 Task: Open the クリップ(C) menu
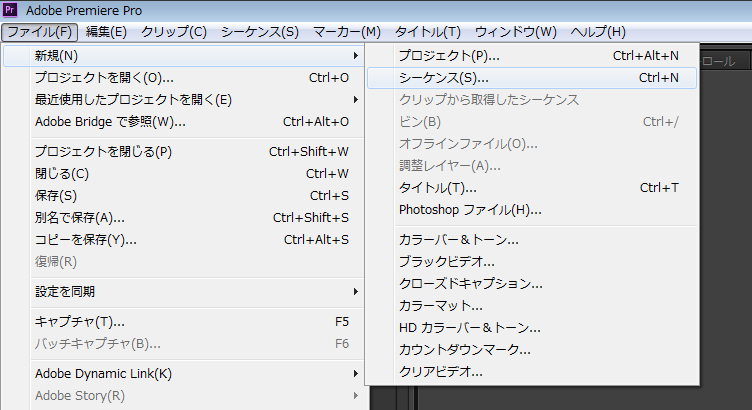pyautogui.click(x=173, y=32)
